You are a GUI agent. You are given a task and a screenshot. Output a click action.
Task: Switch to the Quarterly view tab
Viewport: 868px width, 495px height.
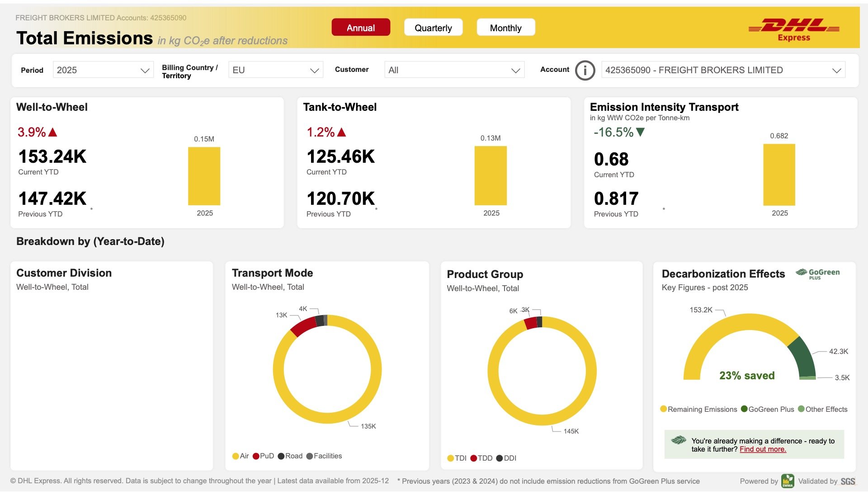(x=433, y=28)
